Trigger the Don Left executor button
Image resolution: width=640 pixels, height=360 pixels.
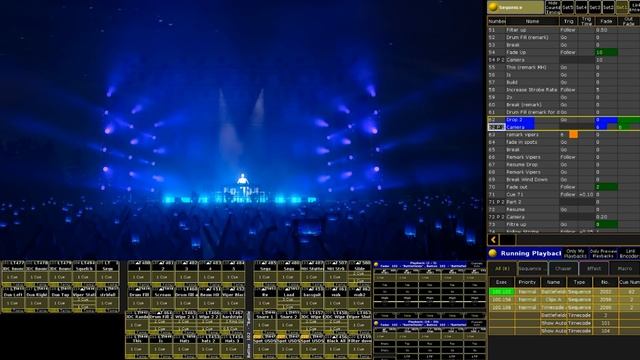pyautogui.click(x=13, y=300)
